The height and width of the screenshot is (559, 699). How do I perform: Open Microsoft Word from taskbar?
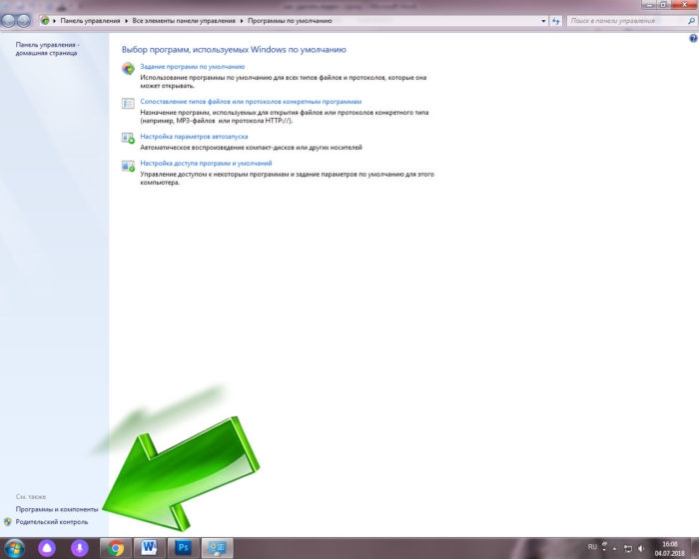tap(148, 548)
